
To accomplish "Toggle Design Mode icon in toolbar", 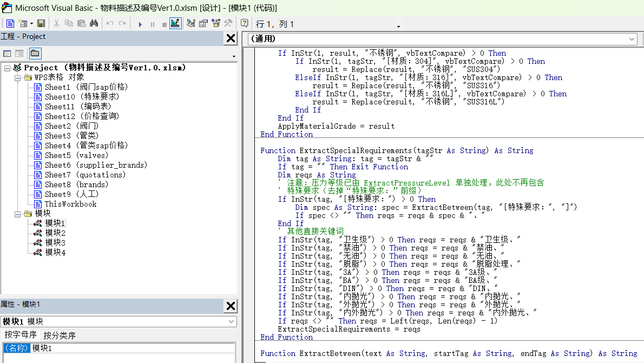I will [175, 23].
